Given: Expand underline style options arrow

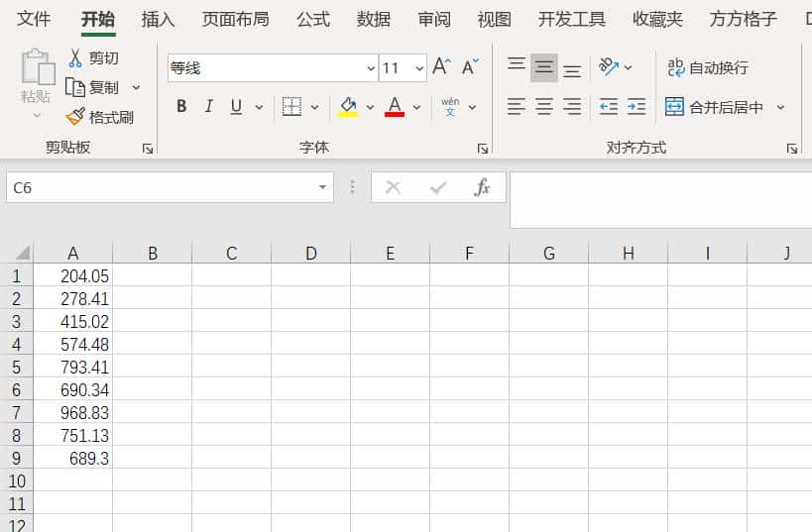Looking at the screenshot, I should pos(260,107).
